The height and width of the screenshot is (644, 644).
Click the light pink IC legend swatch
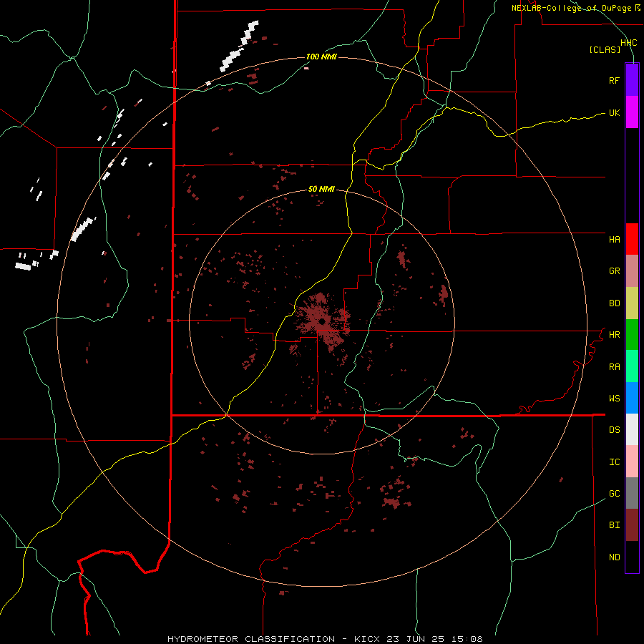point(632,462)
